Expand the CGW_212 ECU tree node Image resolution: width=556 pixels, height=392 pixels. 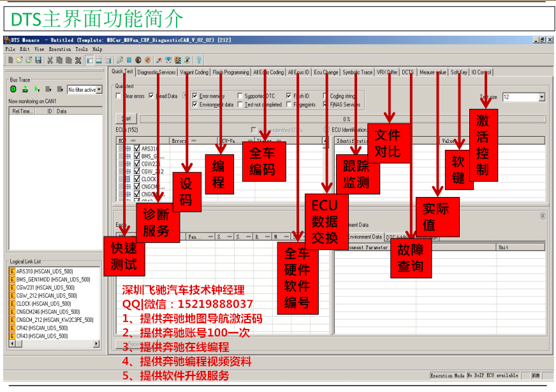[128, 171]
